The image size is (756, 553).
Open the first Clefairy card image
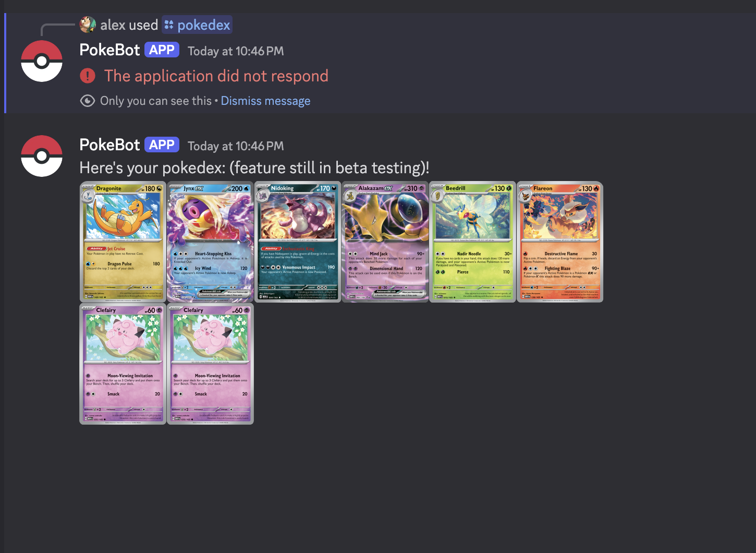pyautogui.click(x=123, y=364)
